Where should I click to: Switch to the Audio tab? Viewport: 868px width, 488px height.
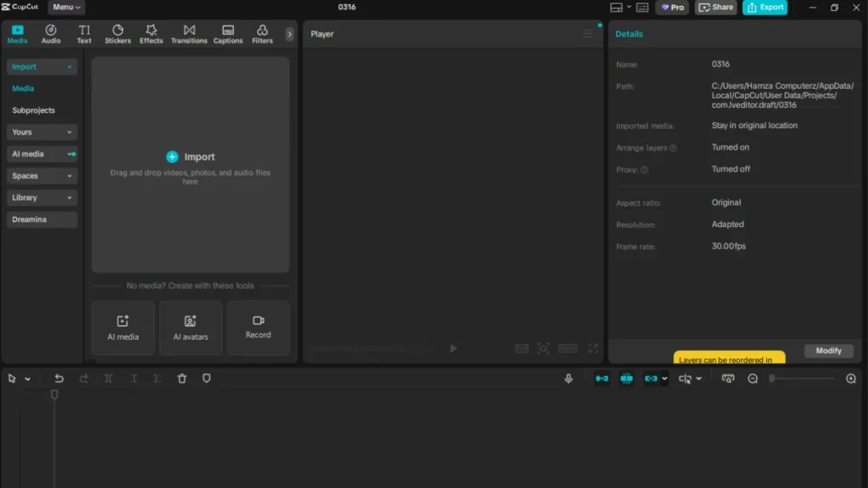pos(51,34)
